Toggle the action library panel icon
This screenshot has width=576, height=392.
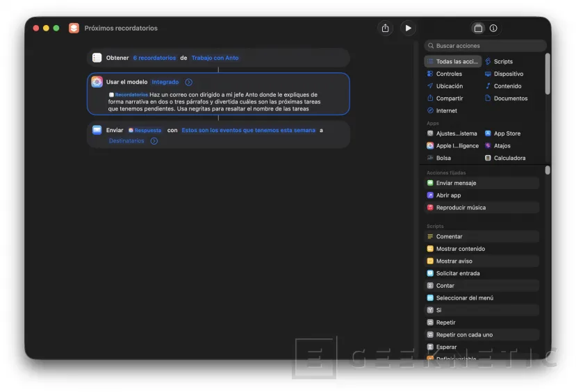pos(478,28)
